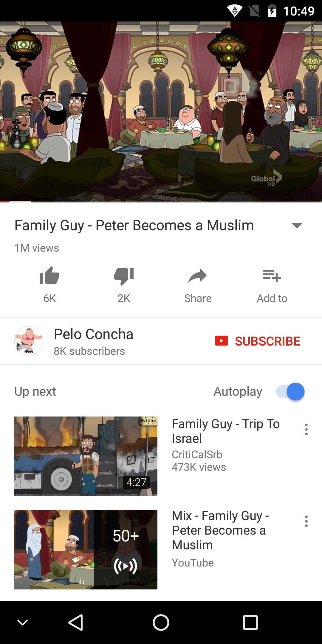
Task: Tap the Share arrow icon
Action: [198, 276]
